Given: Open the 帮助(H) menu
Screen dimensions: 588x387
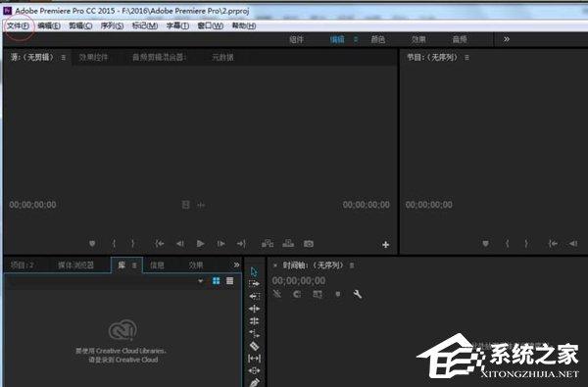Looking at the screenshot, I should (x=244, y=25).
